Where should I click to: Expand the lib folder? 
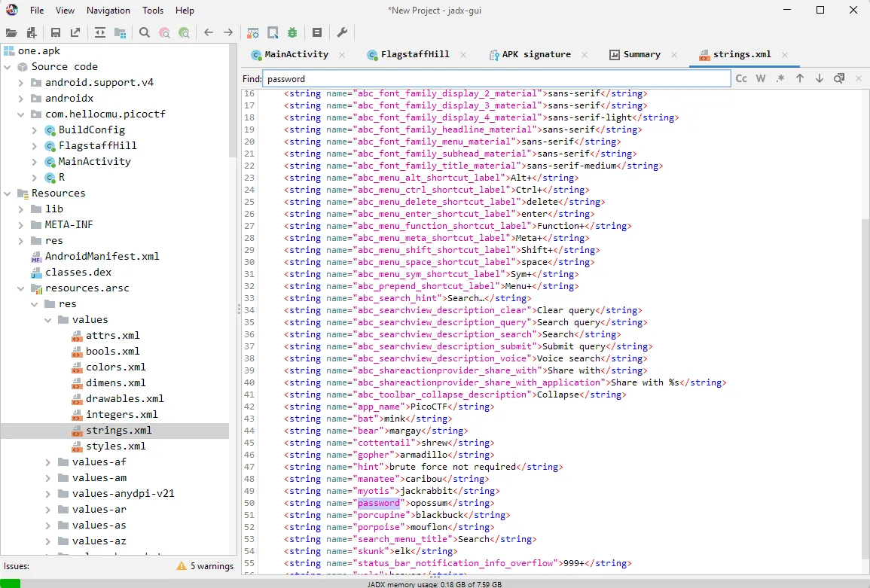pyautogui.click(x=20, y=210)
